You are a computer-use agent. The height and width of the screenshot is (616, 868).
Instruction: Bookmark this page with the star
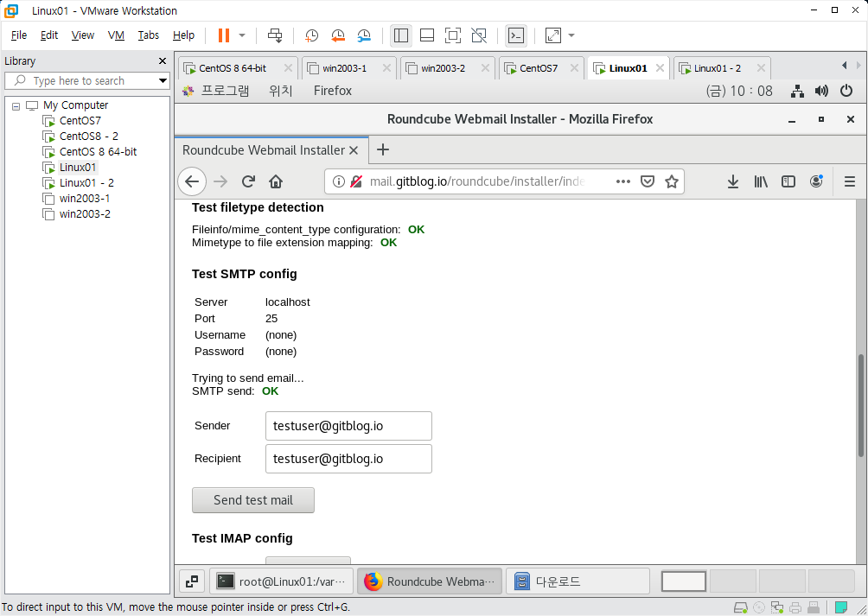(672, 181)
